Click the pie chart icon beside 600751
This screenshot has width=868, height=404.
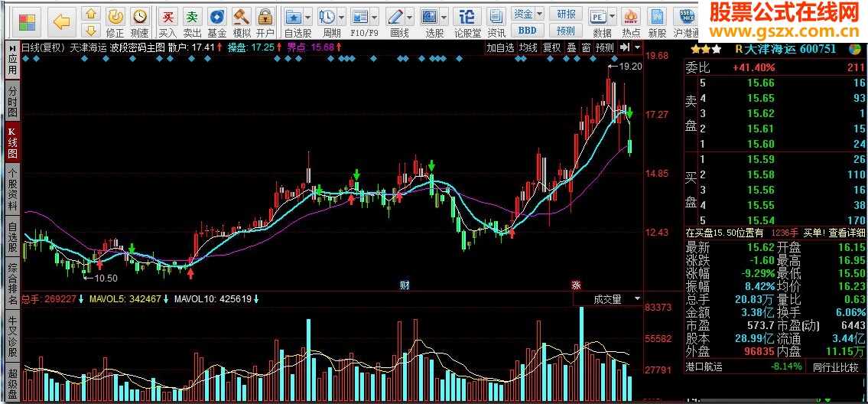[x=855, y=49]
